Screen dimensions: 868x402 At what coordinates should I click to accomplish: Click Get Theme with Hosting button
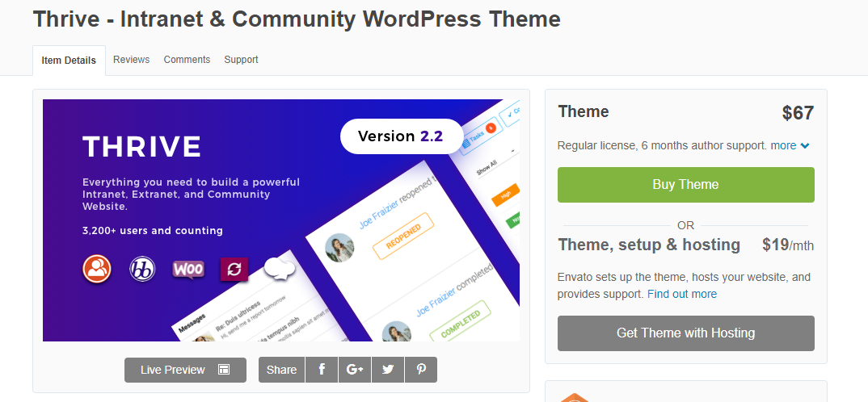coord(686,333)
